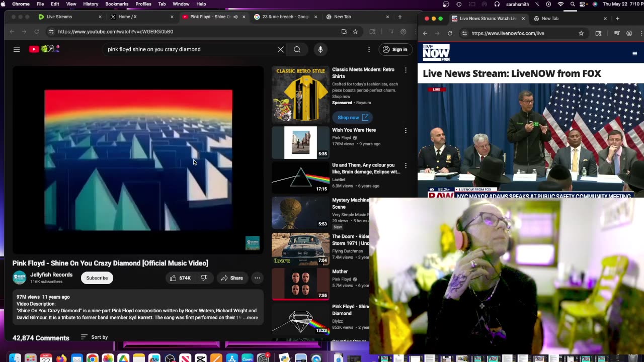Reload the LiveNOW FOX page
The image size is (644, 362).
[450, 33]
